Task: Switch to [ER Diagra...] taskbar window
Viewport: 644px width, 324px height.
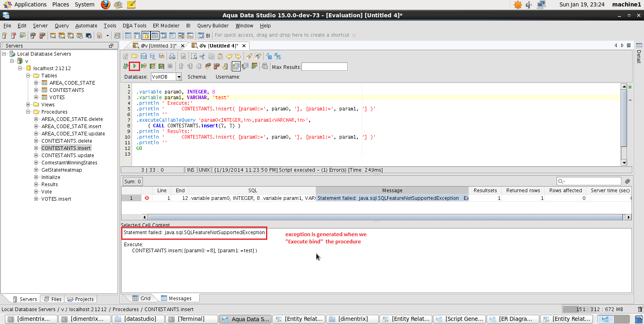Action: click(513, 319)
